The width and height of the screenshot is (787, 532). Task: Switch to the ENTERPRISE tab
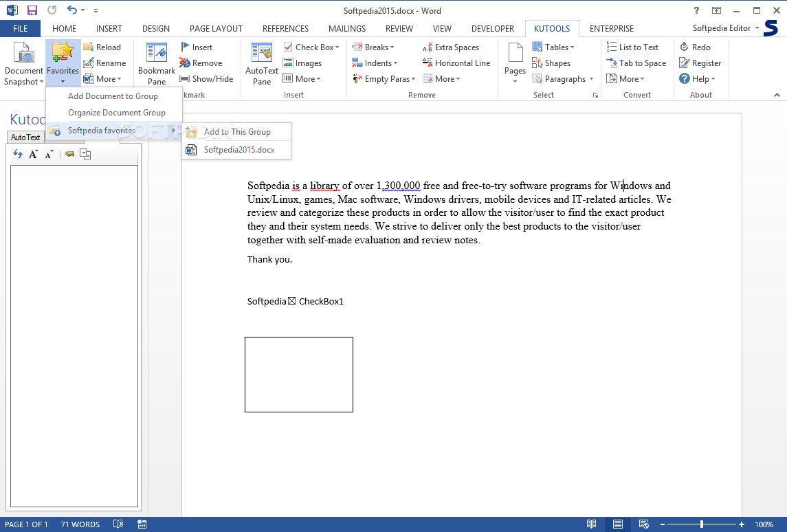611,29
